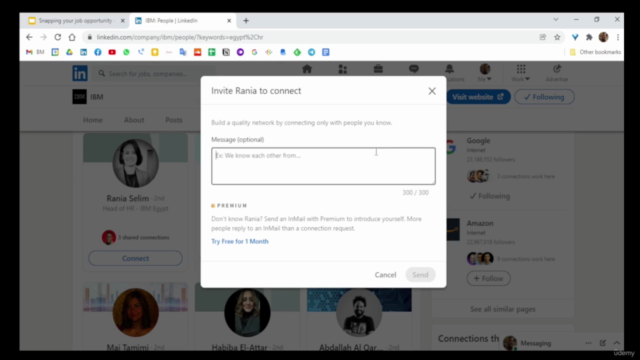Bookmark this page star icon
This screenshot has width=640, height=360.
(x=557, y=37)
